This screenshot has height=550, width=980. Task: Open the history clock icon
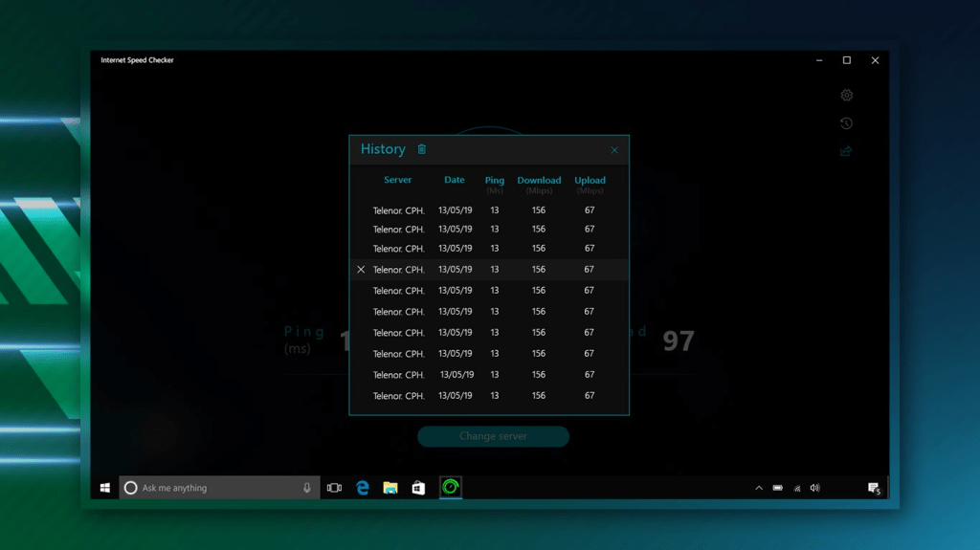pos(846,123)
